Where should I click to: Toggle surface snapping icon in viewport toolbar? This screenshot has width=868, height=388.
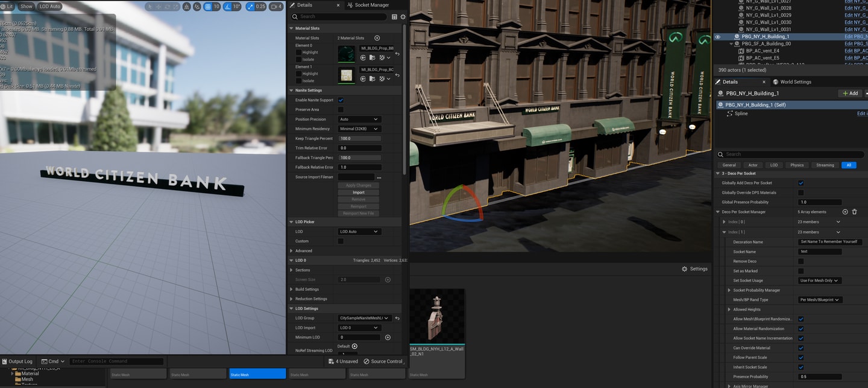click(197, 7)
